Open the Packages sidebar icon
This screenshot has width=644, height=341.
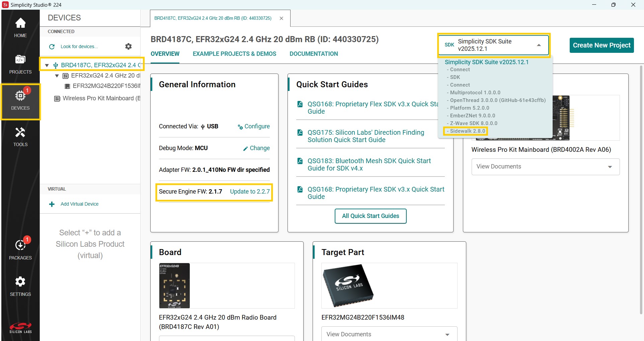pyautogui.click(x=20, y=250)
